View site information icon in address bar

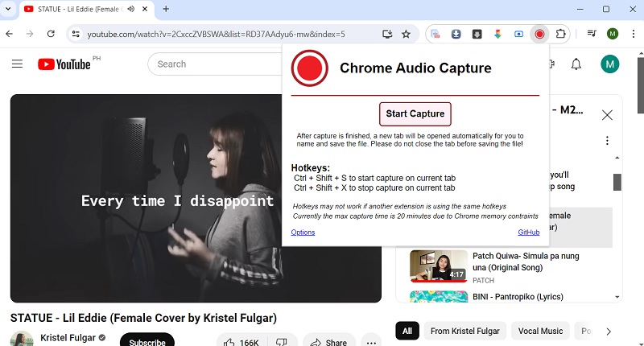tap(76, 34)
